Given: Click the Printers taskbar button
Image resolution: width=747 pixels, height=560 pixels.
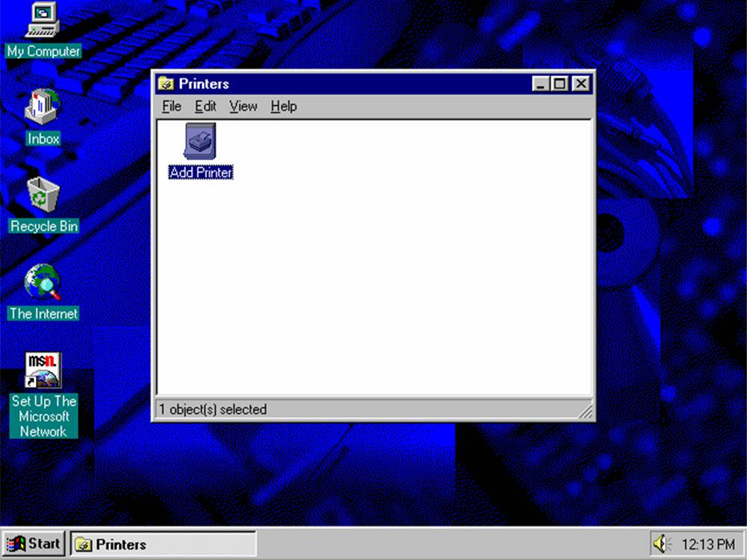Looking at the screenshot, I should click(164, 544).
